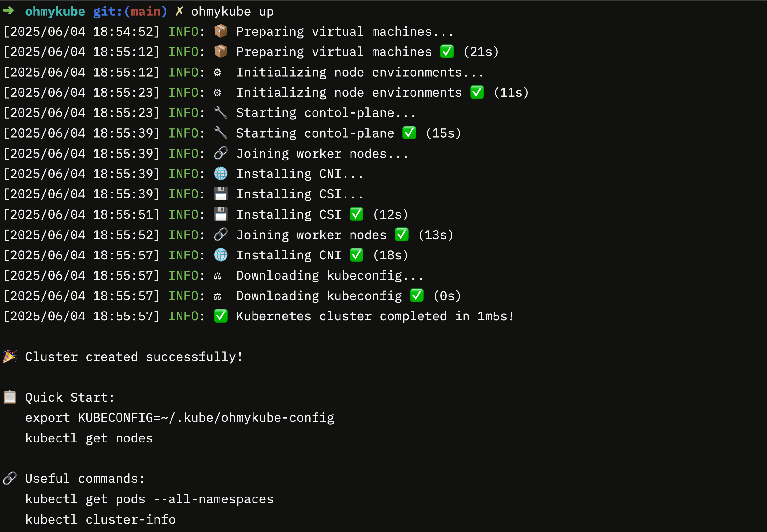Click the party popper icon by 'Cluster created successfully'
The image size is (767, 532).
[10, 356]
